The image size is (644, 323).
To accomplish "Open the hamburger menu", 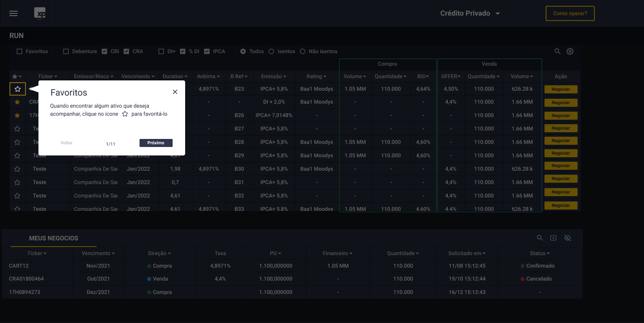I will (x=13, y=13).
